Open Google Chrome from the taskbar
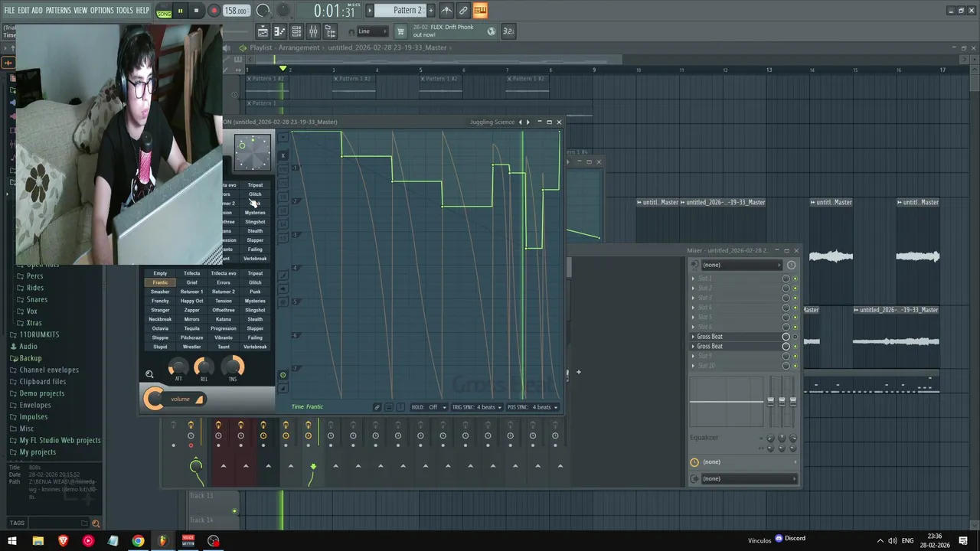The image size is (980, 551). coord(138,541)
